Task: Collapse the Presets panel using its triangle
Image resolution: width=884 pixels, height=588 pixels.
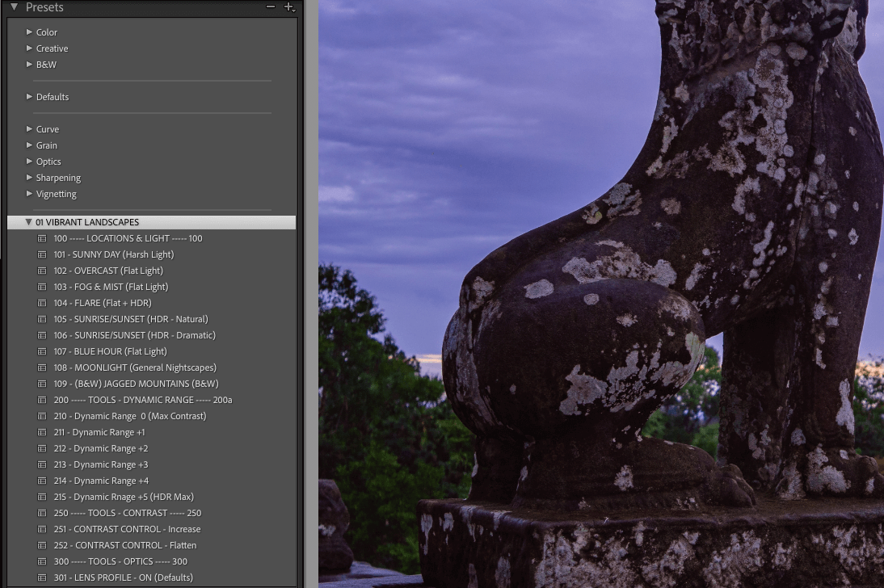Action: (x=14, y=7)
